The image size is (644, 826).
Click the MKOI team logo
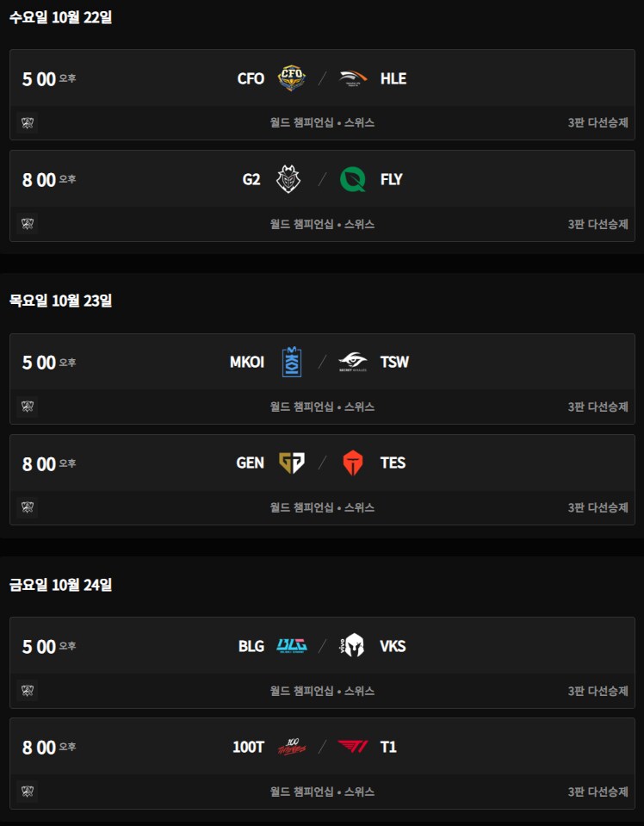coord(291,362)
